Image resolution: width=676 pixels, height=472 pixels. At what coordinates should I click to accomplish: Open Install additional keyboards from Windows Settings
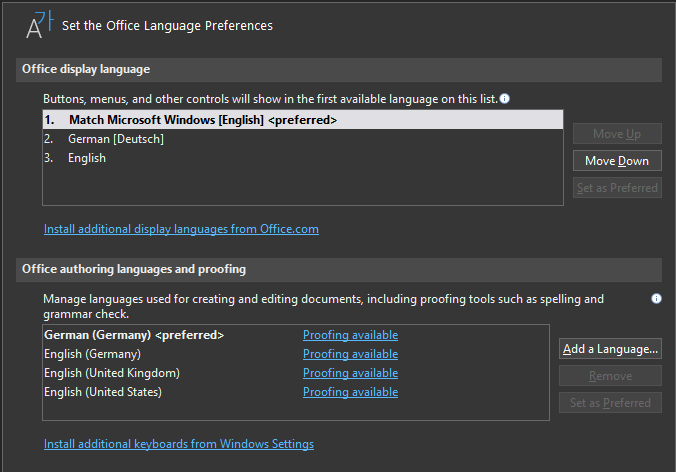point(179,444)
